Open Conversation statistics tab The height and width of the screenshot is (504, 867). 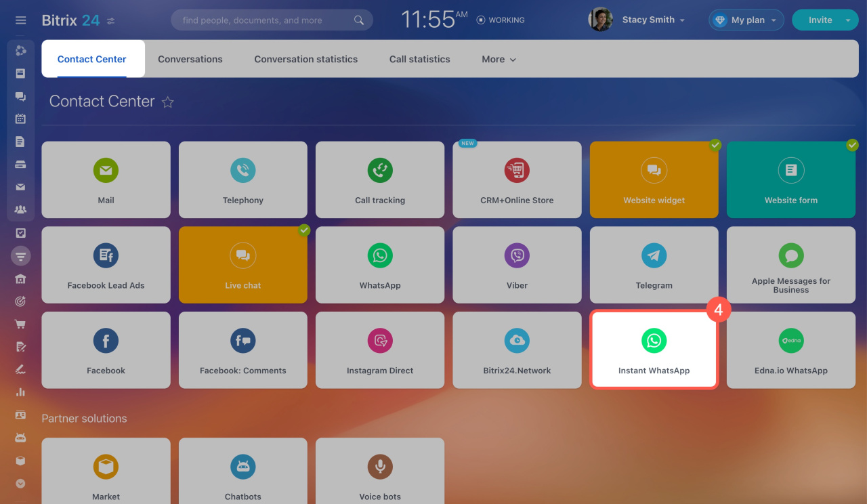click(x=306, y=59)
